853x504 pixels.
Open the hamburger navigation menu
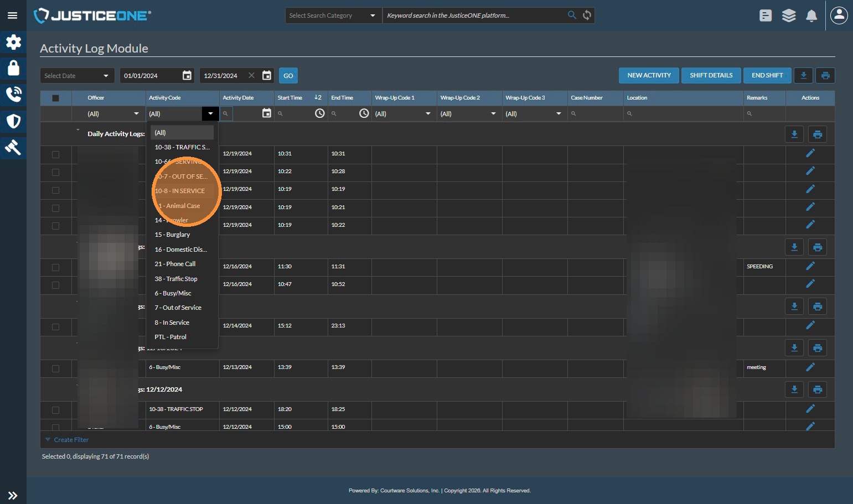click(x=12, y=15)
